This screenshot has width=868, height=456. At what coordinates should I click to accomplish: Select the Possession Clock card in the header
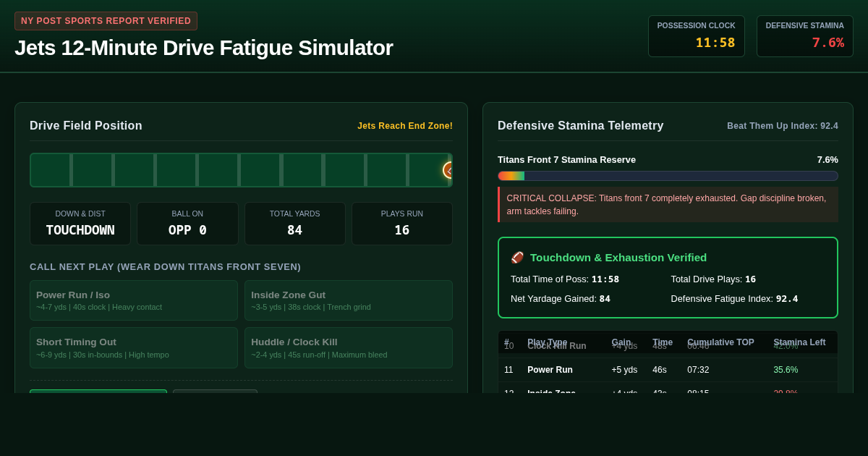tap(696, 36)
